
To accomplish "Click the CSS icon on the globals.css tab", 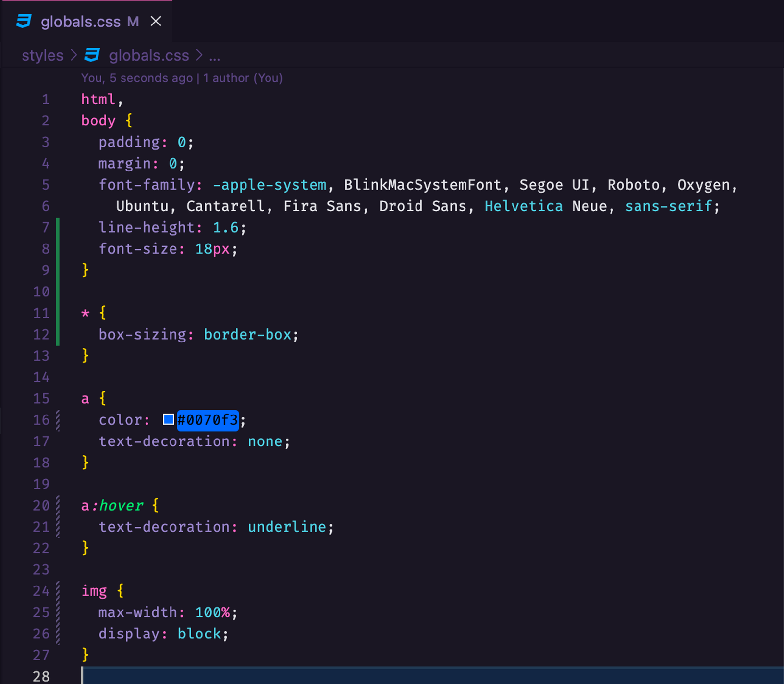I will 24,21.
